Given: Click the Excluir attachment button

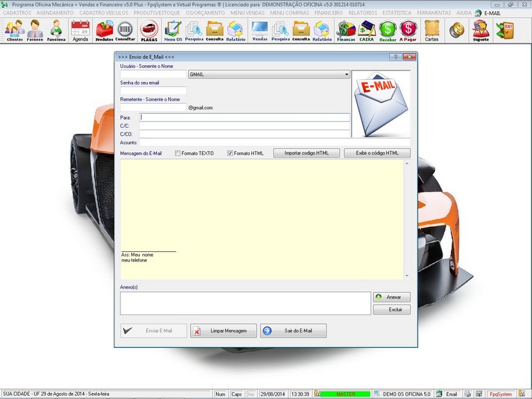Looking at the screenshot, I should (392, 309).
